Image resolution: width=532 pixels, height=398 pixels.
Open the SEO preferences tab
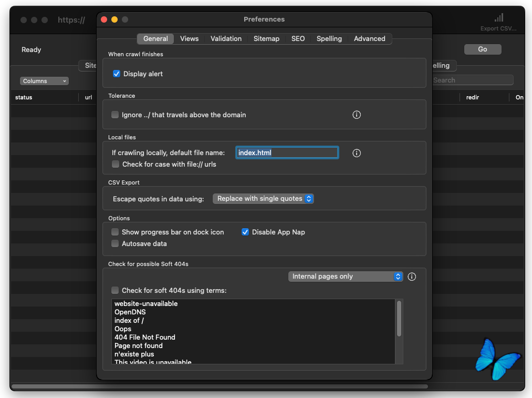[x=298, y=39]
